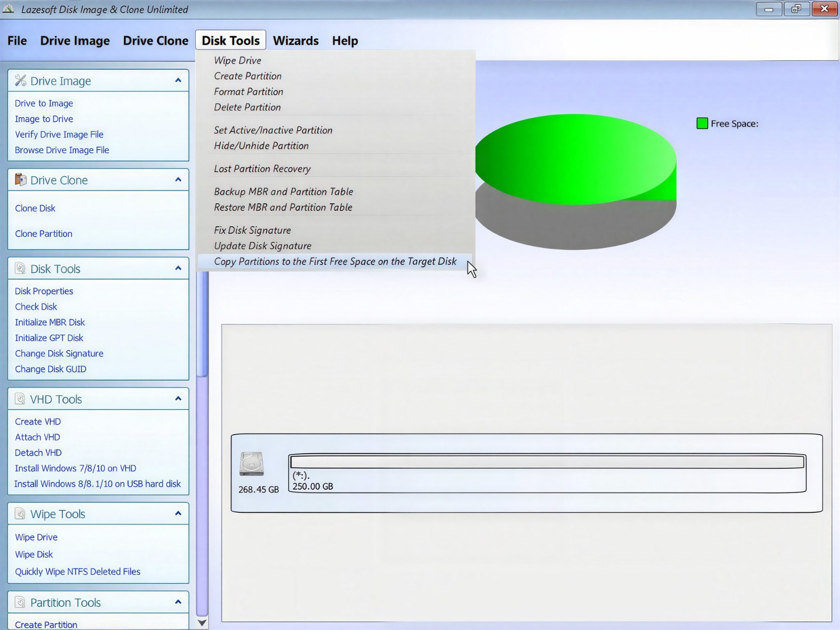Click the sidebar vertical scrollbar thumb
840x630 pixels.
click(202, 324)
